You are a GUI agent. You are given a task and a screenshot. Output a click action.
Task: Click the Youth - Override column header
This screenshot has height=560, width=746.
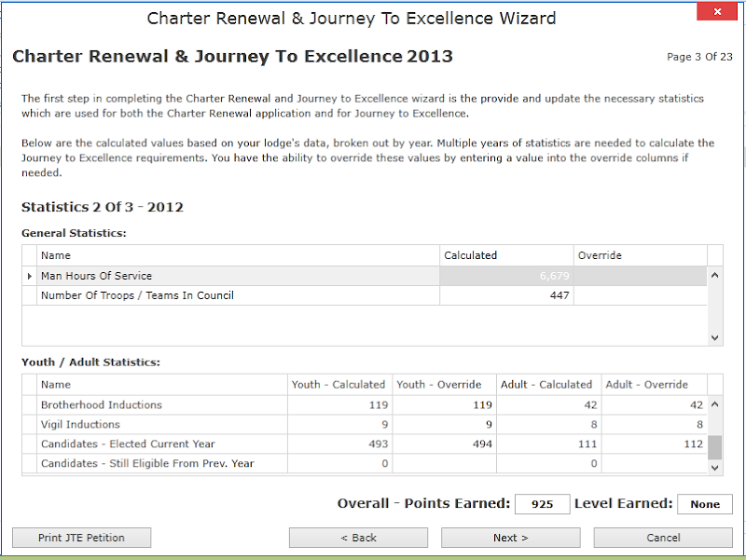coord(445,385)
